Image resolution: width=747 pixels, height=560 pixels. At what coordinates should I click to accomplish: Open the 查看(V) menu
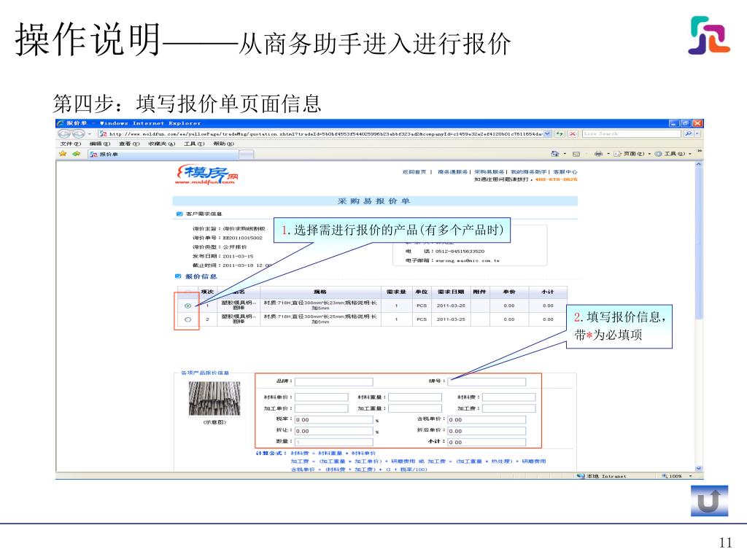[129, 144]
